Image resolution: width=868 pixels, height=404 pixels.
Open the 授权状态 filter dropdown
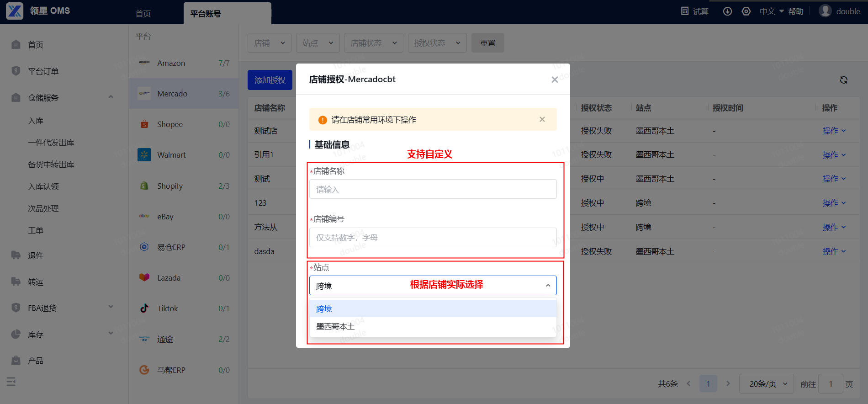coord(437,43)
